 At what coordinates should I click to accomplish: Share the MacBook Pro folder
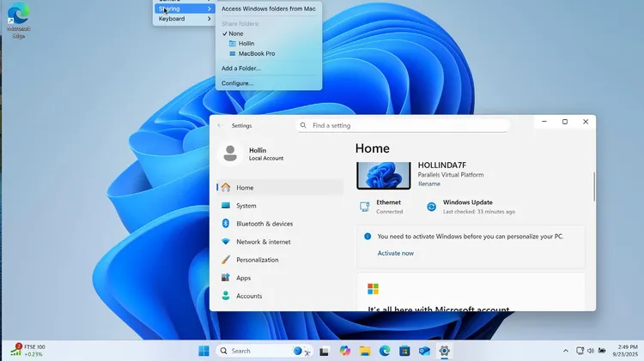(x=256, y=53)
